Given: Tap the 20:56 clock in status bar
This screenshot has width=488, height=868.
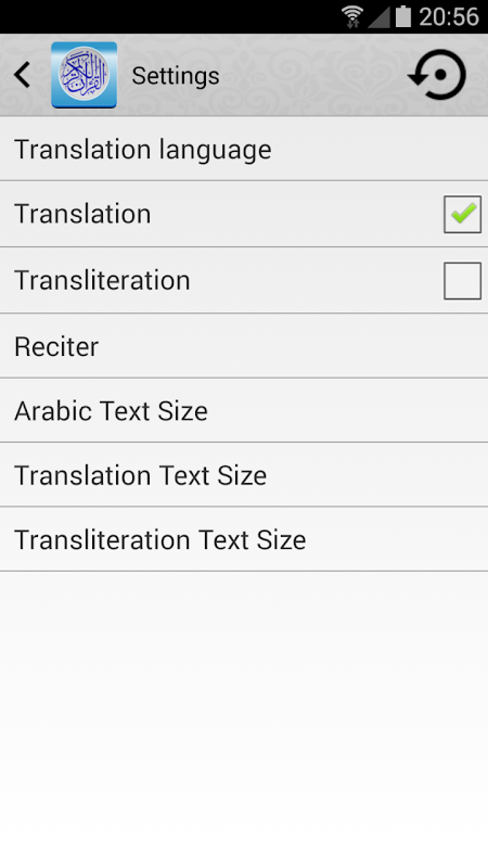Looking at the screenshot, I should 449,17.
